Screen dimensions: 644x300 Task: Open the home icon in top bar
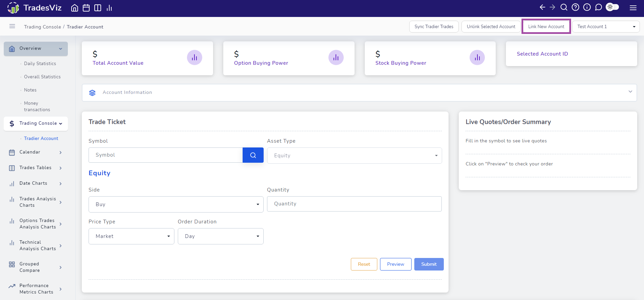point(75,8)
